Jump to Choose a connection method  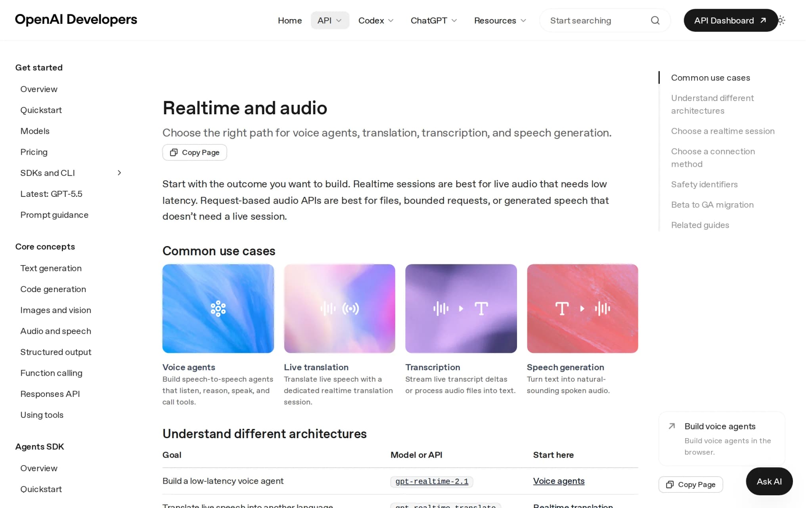point(713,158)
